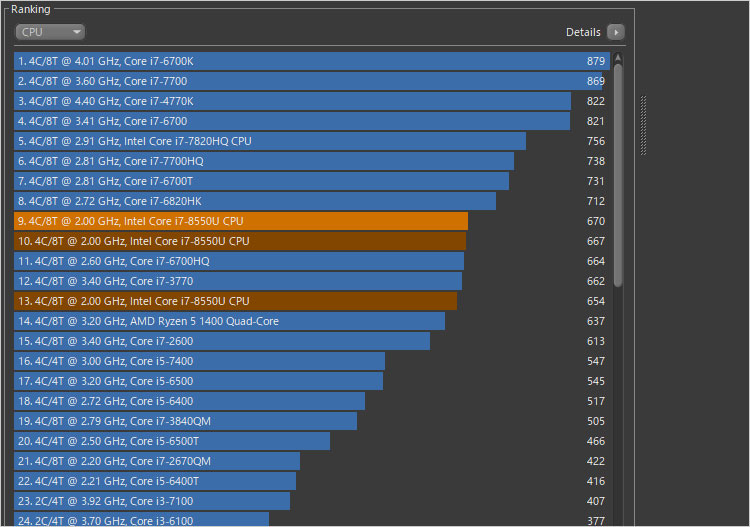The width and height of the screenshot is (750, 527).
Task: Click the dotted panel splitter grip
Action: [x=643, y=125]
